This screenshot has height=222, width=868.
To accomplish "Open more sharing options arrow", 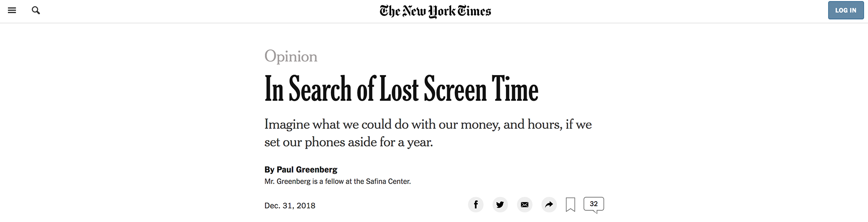I will (x=549, y=205).
